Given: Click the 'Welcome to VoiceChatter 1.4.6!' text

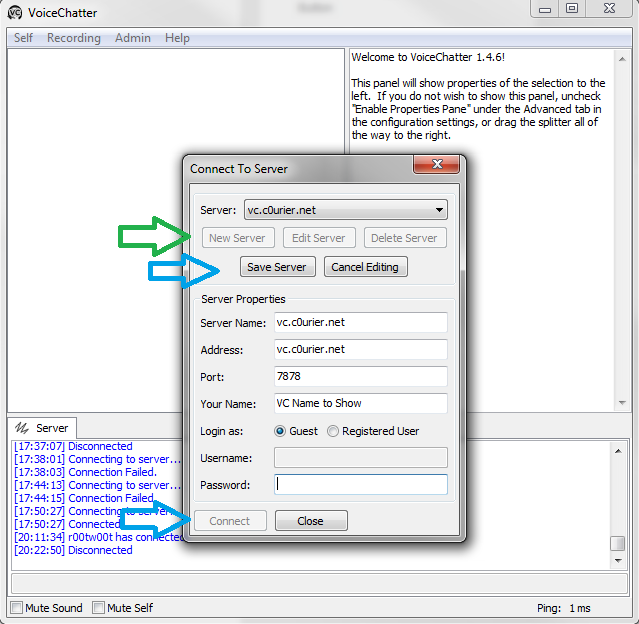Looking at the screenshot, I should click(x=428, y=57).
